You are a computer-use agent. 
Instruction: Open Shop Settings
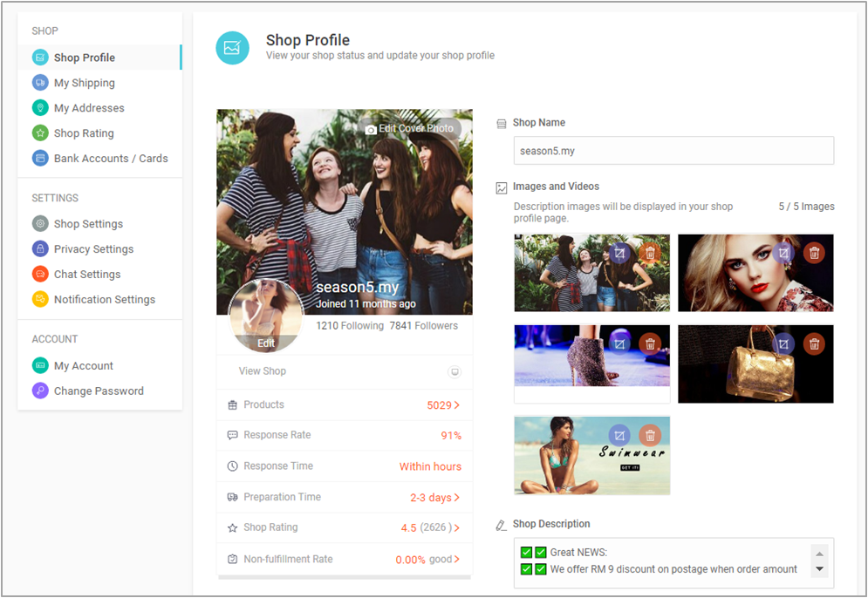[88, 223]
